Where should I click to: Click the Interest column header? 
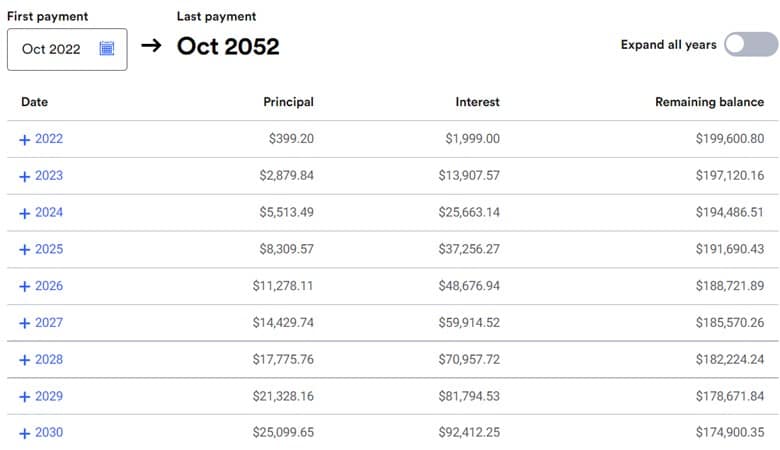pos(477,102)
